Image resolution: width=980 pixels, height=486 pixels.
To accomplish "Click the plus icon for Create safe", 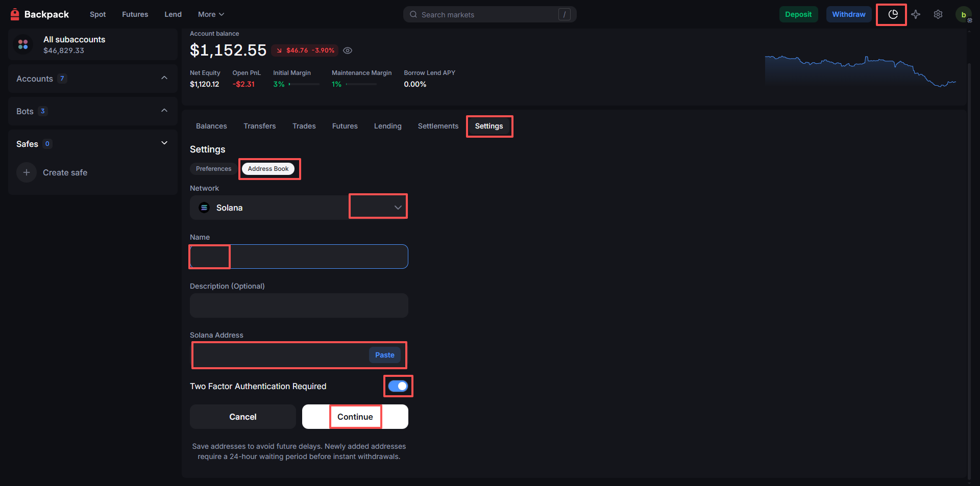I will 27,172.
